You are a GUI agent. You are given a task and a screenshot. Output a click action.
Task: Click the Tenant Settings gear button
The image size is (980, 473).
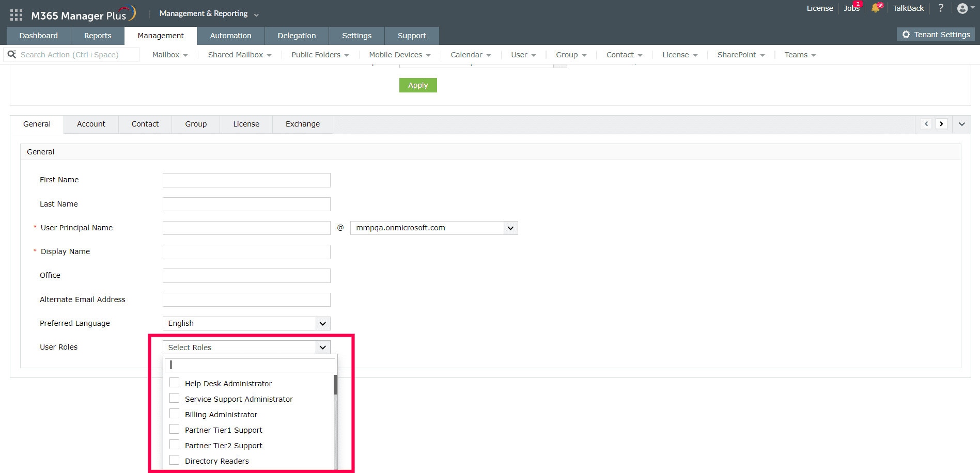[x=936, y=35]
